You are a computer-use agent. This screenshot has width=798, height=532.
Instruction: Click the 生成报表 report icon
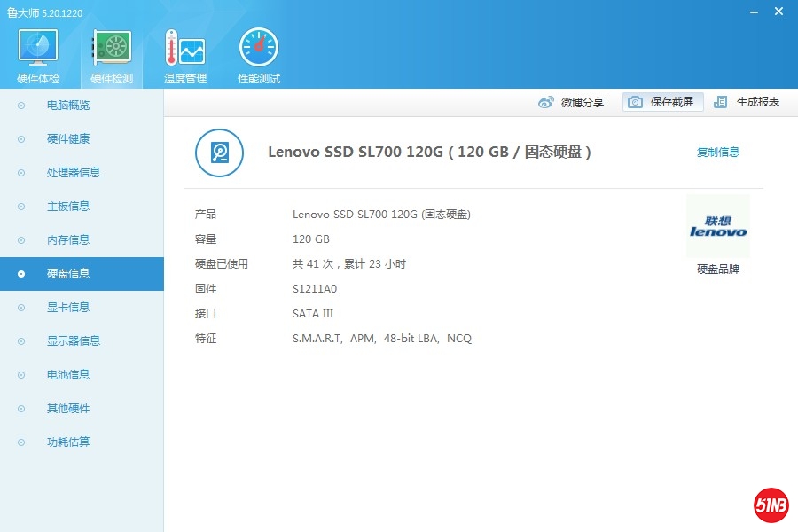(x=721, y=102)
